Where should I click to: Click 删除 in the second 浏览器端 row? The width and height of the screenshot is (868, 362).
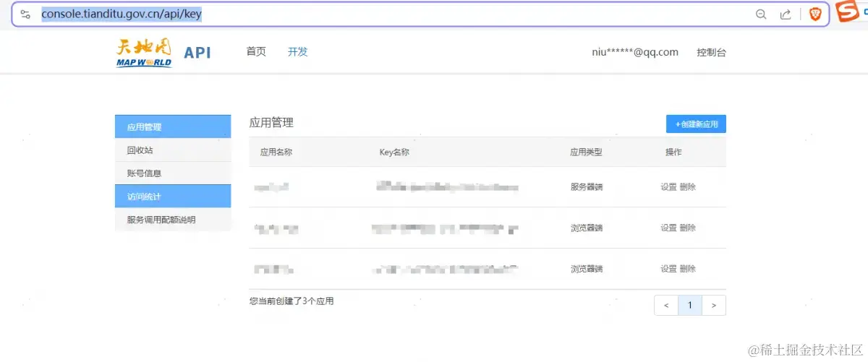(688, 269)
